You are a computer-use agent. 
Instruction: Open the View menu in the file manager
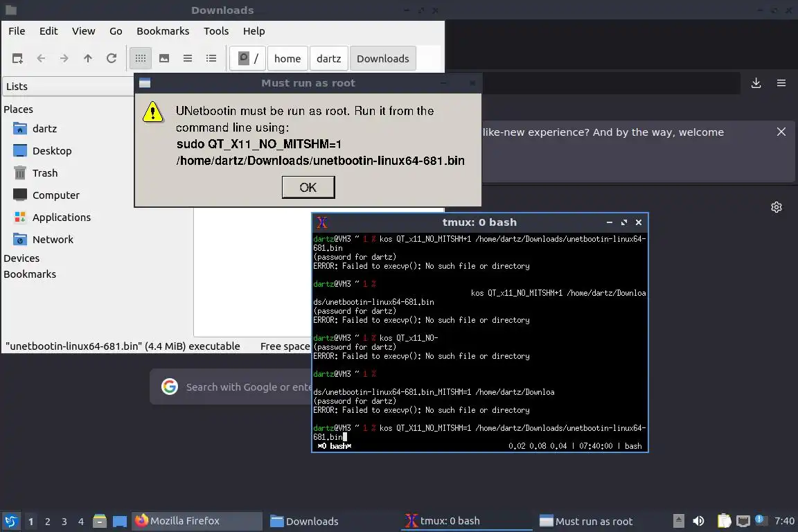pos(83,31)
